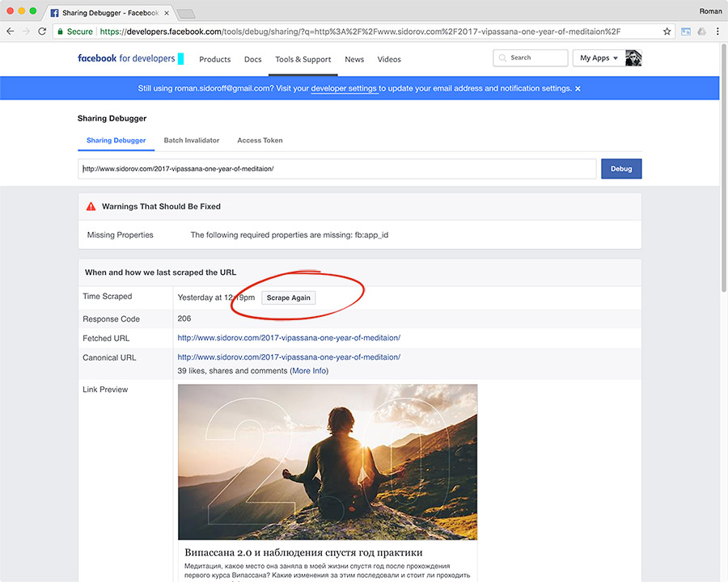Open the user profile avatar

click(633, 58)
